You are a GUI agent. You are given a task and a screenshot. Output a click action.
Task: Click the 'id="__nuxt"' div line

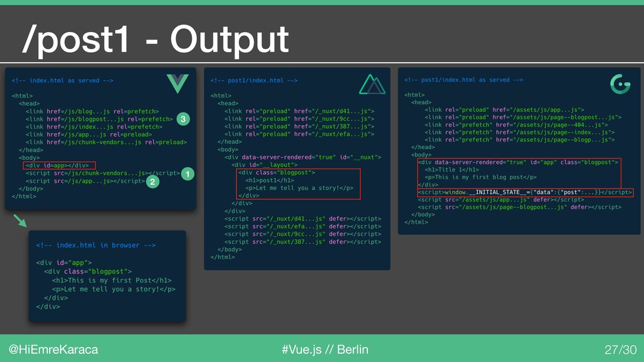tap(303, 157)
